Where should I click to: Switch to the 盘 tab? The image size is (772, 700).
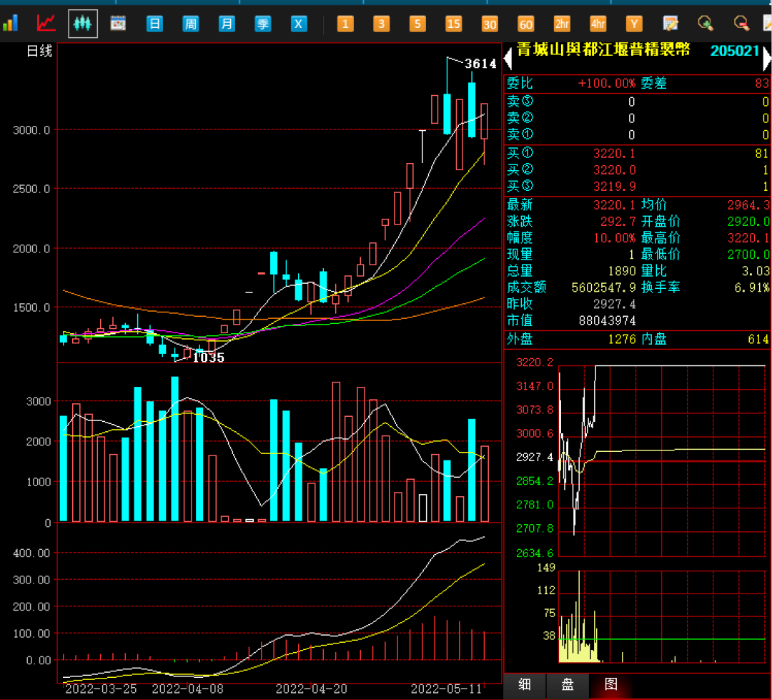click(568, 684)
